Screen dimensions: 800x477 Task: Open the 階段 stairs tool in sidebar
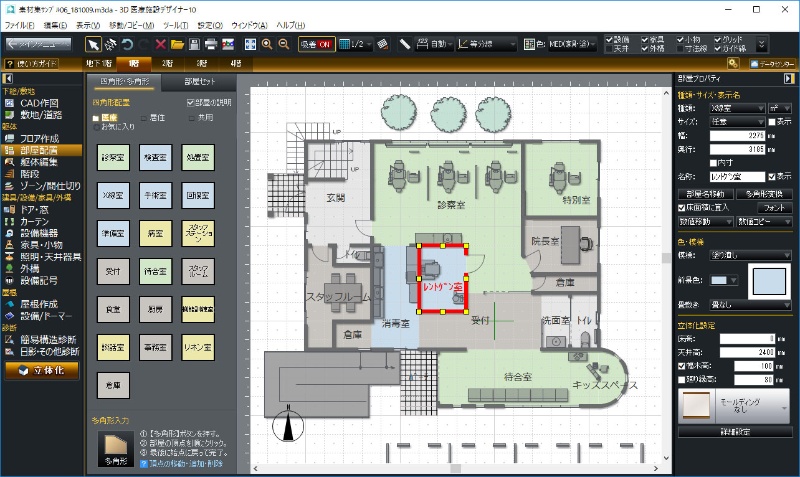point(33,172)
